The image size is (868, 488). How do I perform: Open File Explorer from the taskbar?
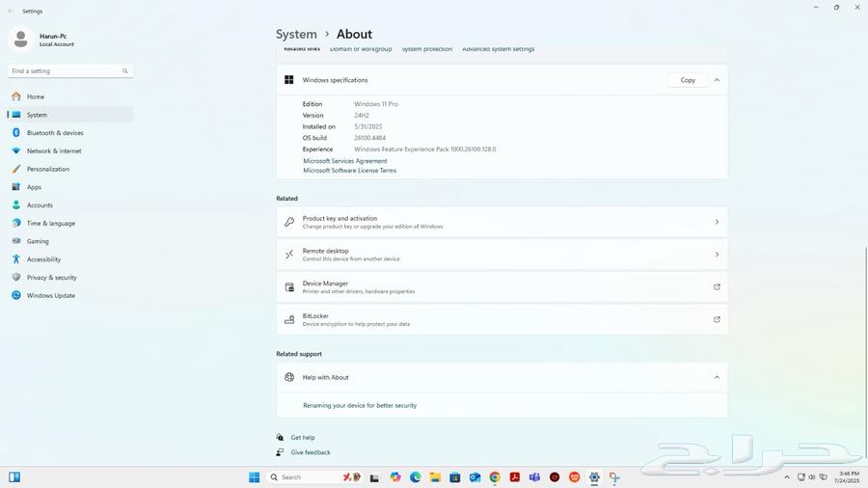click(435, 477)
